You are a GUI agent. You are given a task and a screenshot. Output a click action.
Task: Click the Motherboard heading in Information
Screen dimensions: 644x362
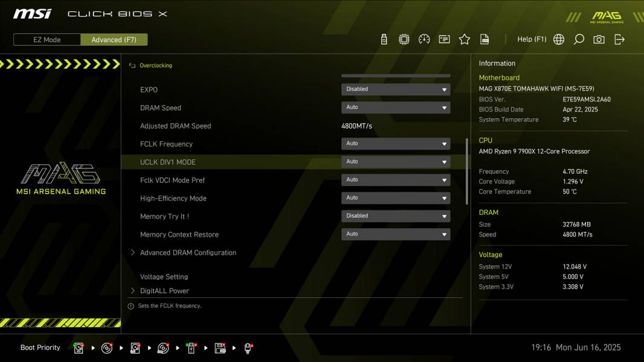[x=499, y=77]
